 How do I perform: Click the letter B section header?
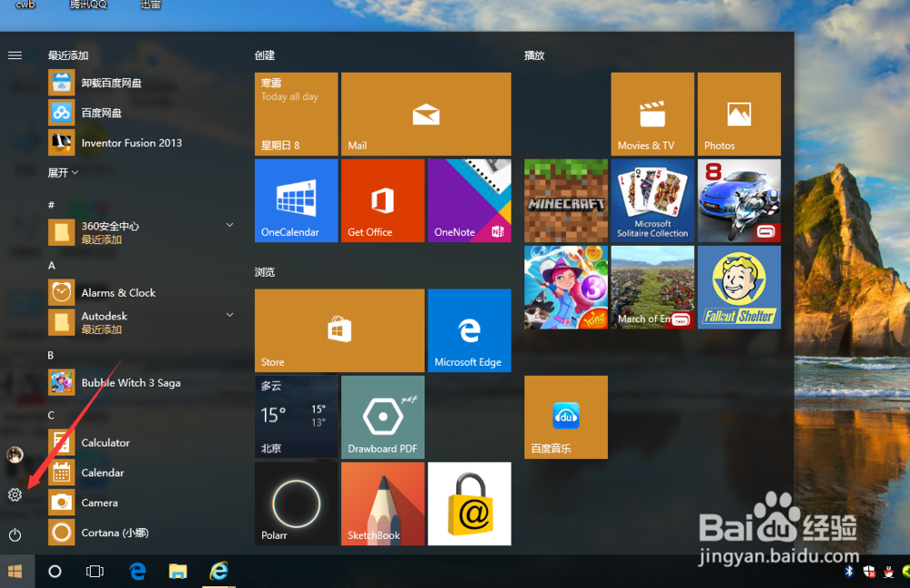click(x=50, y=355)
